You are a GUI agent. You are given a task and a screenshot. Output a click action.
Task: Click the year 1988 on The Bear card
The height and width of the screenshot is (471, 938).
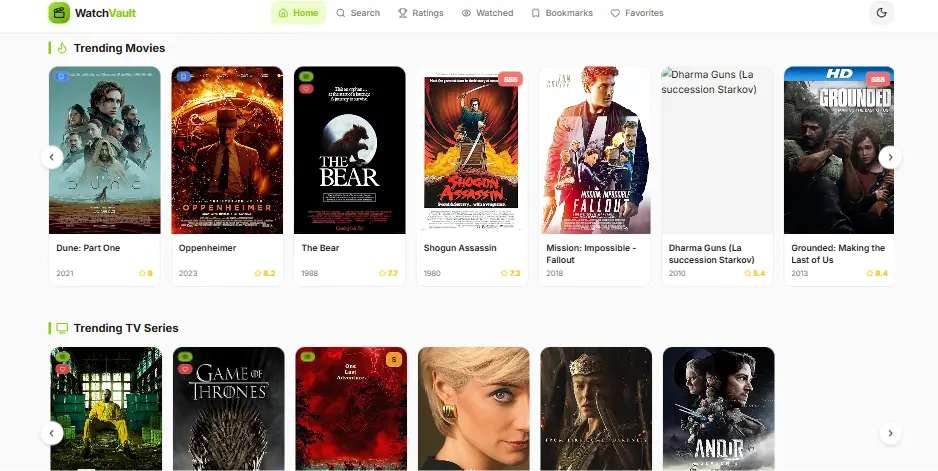click(310, 273)
